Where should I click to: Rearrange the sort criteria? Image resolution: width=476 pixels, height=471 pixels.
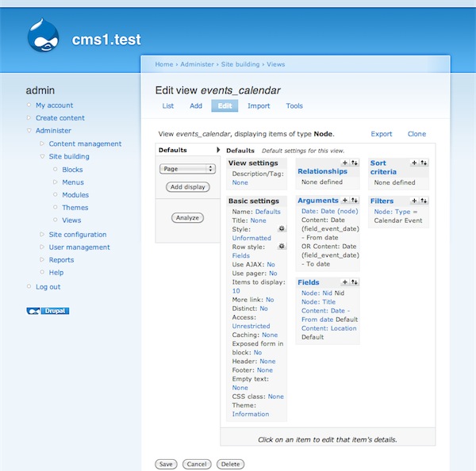click(x=424, y=163)
